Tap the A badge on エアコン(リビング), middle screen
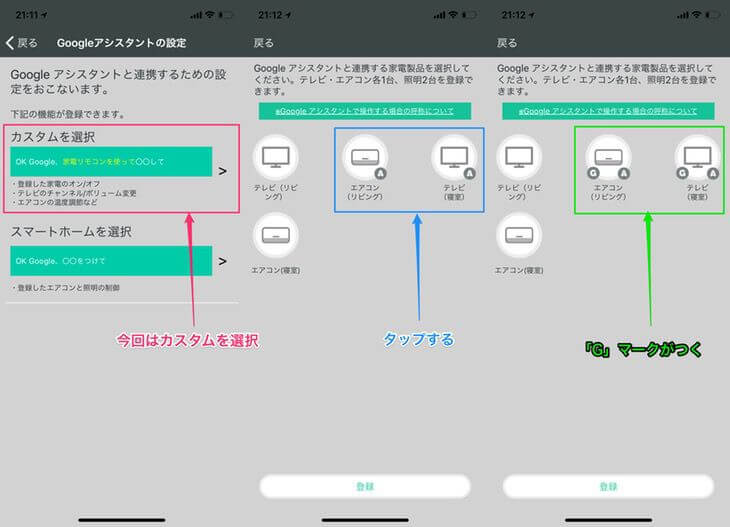Image resolution: width=730 pixels, height=527 pixels. (381, 174)
